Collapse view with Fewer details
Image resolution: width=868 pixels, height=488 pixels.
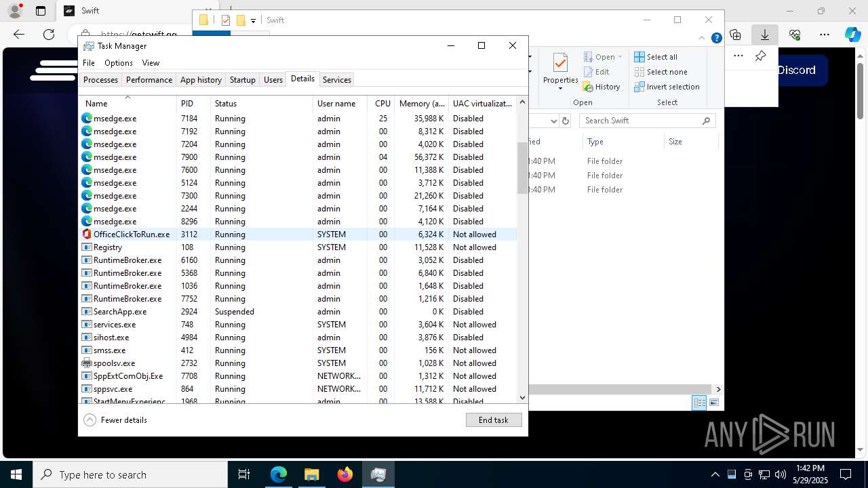pos(115,420)
